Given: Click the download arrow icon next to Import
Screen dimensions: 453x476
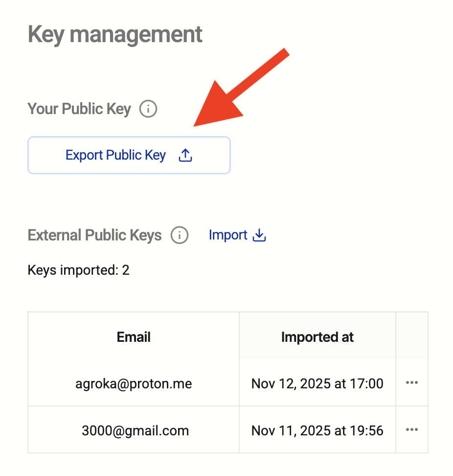Looking at the screenshot, I should (x=259, y=236).
